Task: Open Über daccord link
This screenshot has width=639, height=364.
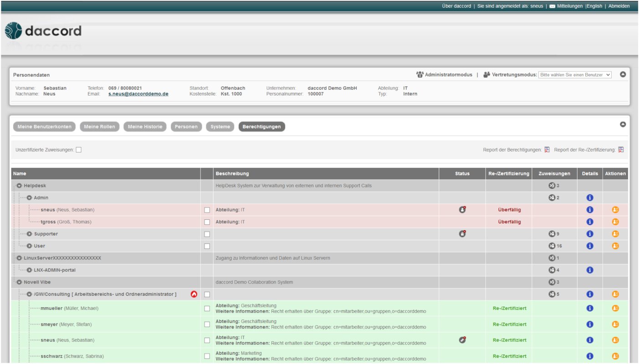Action: (456, 6)
